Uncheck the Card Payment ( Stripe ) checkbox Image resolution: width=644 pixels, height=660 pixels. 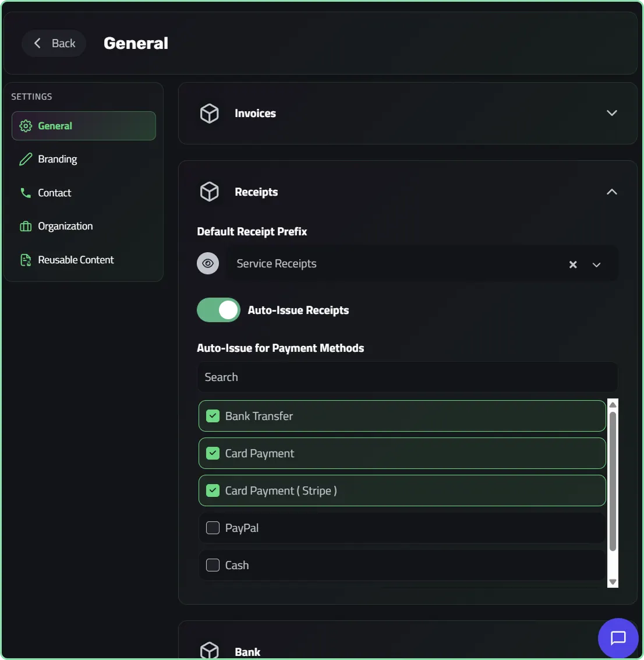click(x=213, y=490)
